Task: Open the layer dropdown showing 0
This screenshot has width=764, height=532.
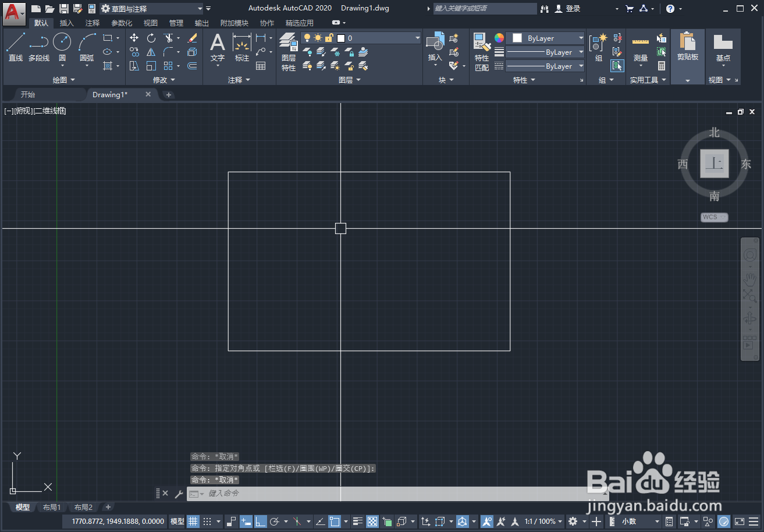Action: point(361,38)
